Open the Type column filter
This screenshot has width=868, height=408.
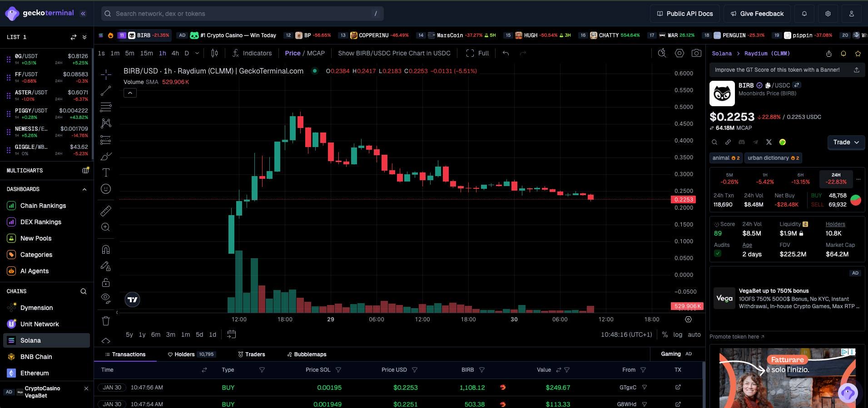pyautogui.click(x=262, y=370)
